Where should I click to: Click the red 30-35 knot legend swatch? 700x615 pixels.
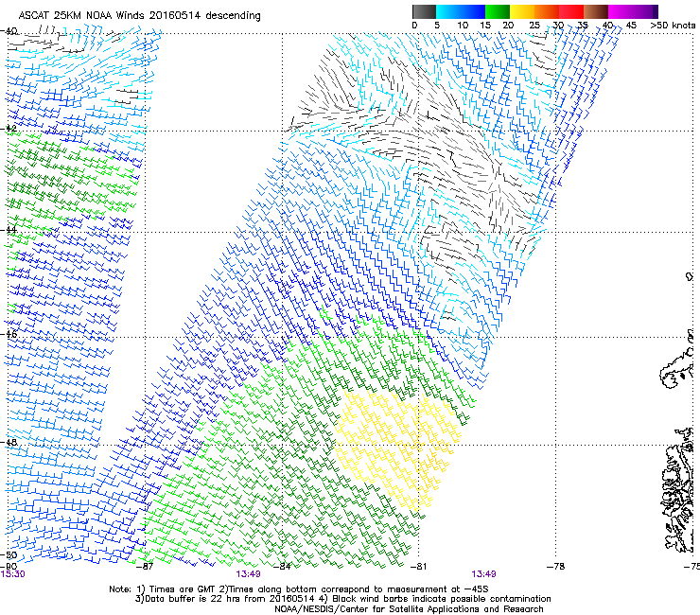coord(571,11)
